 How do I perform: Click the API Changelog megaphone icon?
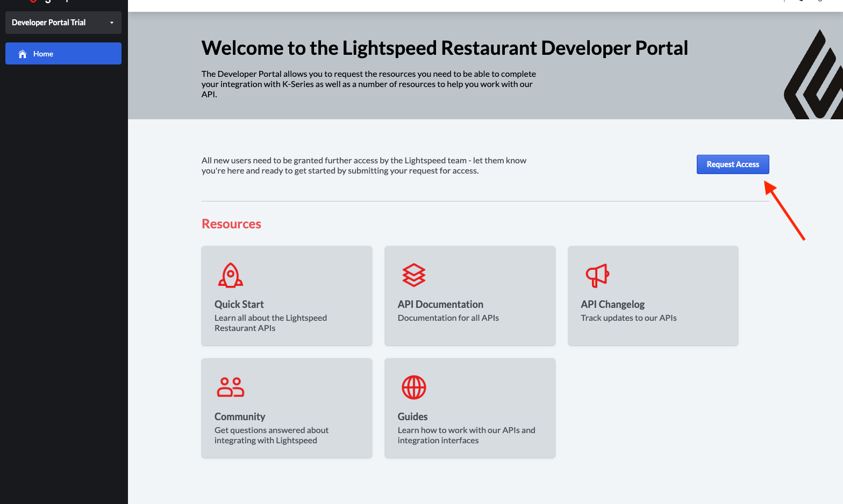tap(597, 275)
